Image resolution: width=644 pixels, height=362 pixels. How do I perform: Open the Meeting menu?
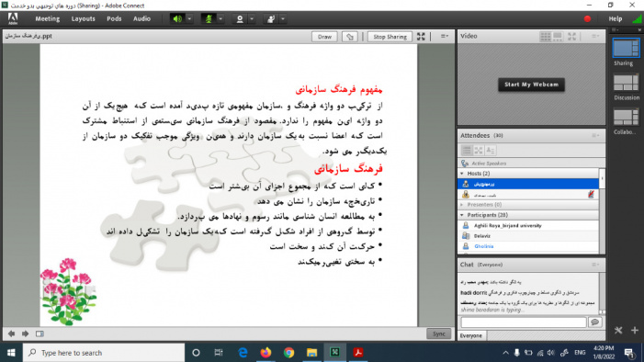pyautogui.click(x=47, y=19)
